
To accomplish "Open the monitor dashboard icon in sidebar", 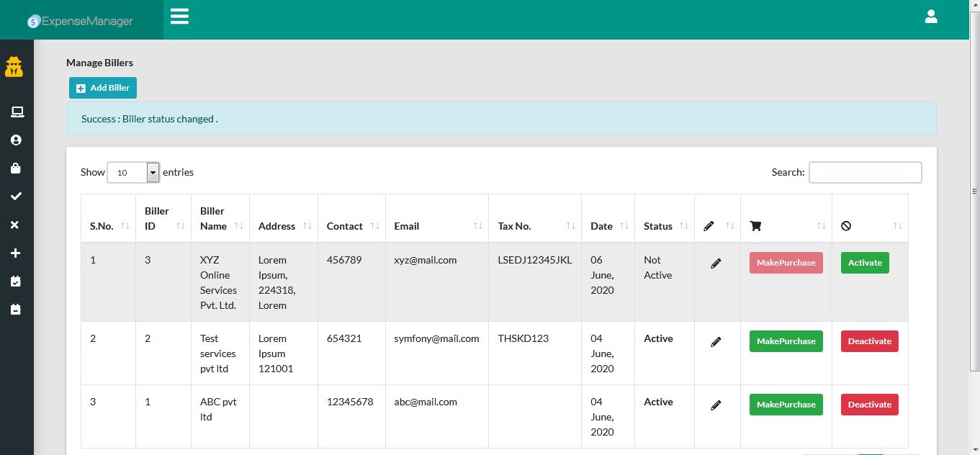I will [x=16, y=112].
